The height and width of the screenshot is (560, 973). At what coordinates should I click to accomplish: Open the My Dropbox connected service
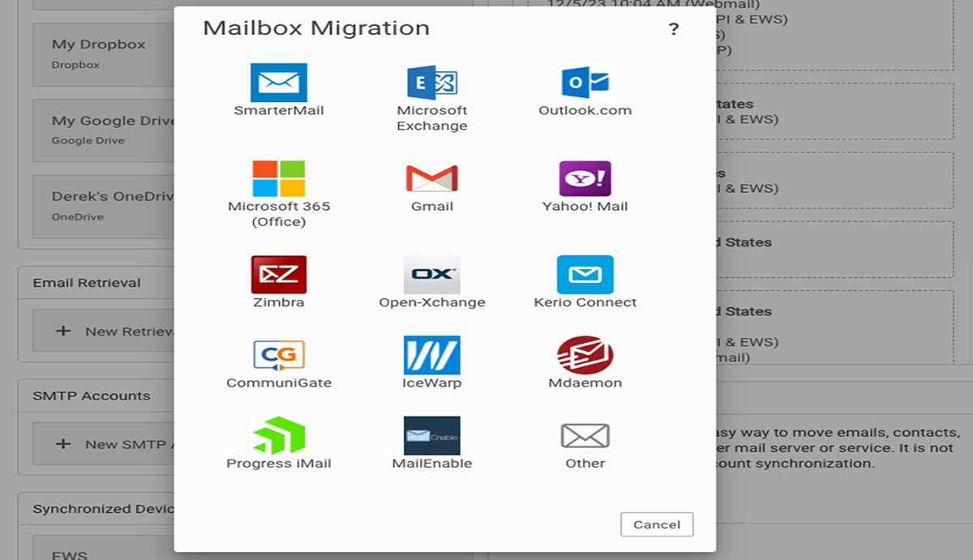(97, 53)
